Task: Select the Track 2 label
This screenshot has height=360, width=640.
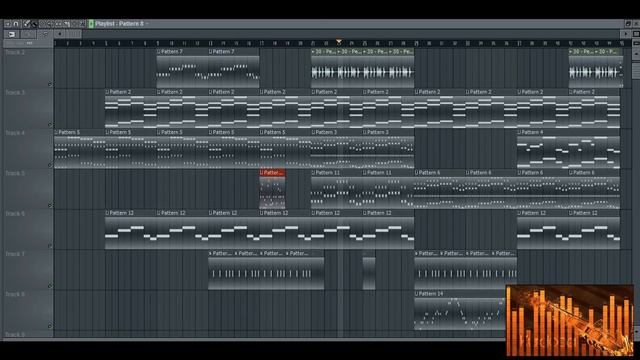Action: pyautogui.click(x=15, y=52)
